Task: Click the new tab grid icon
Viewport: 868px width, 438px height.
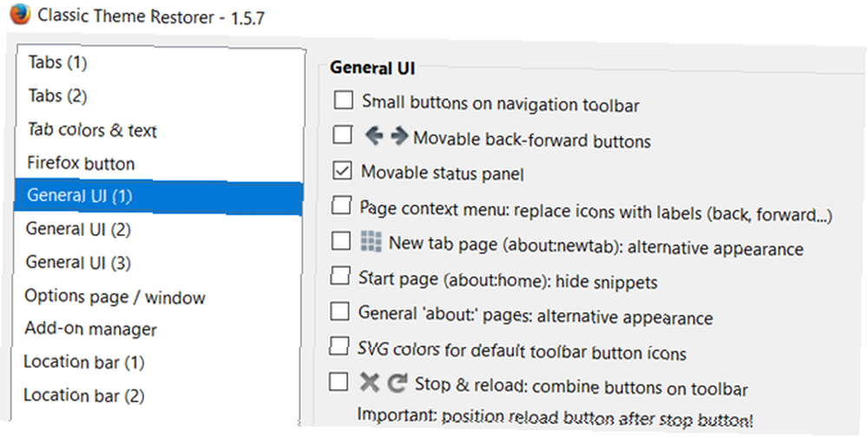Action: tap(371, 242)
